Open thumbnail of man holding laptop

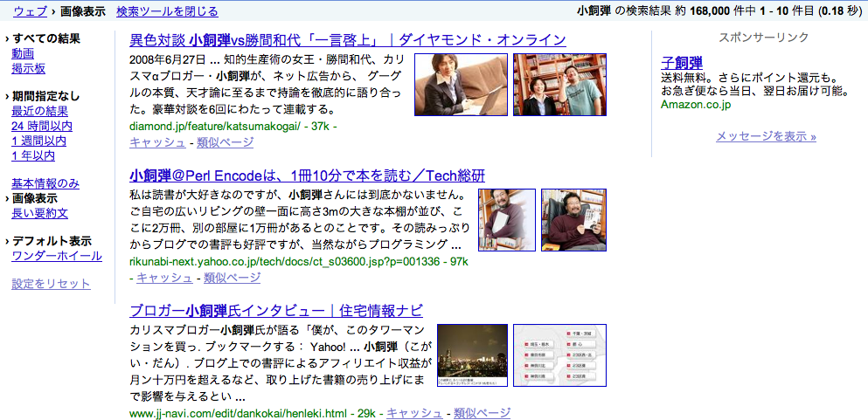(x=506, y=220)
